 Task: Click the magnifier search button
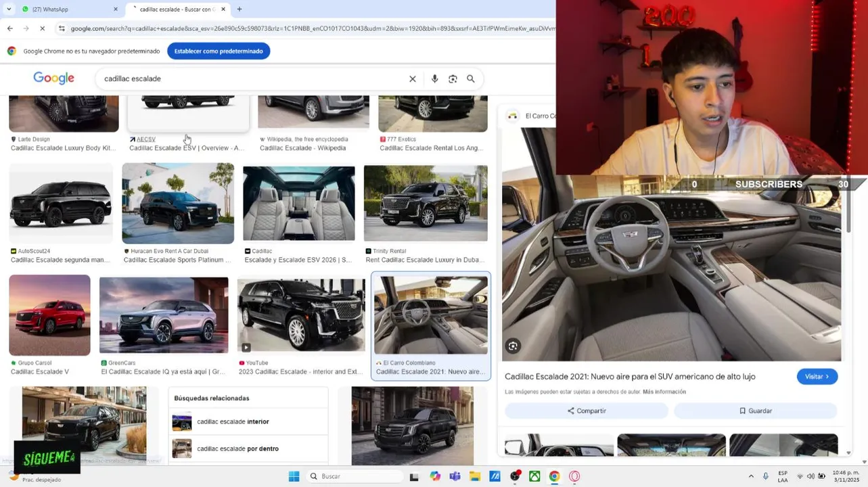pos(471,78)
